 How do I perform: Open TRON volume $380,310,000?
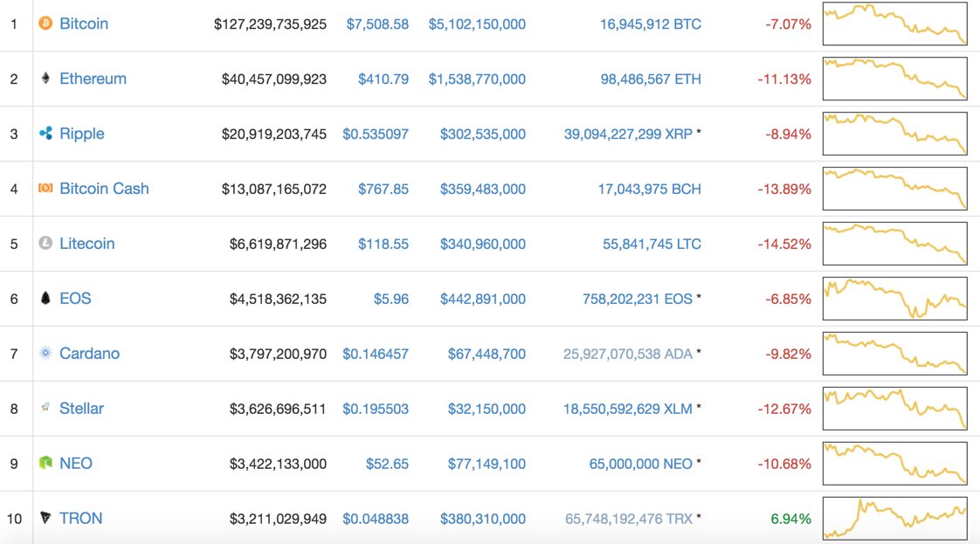click(x=482, y=519)
